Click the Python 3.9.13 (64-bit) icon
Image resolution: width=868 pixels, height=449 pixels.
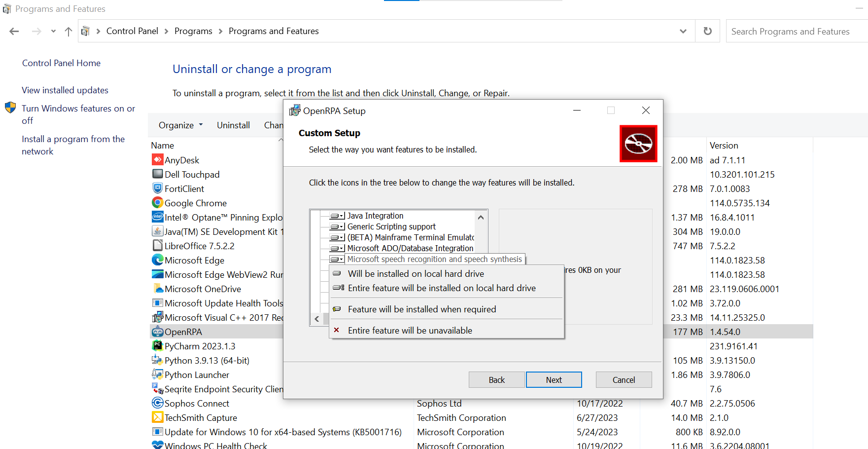157,360
